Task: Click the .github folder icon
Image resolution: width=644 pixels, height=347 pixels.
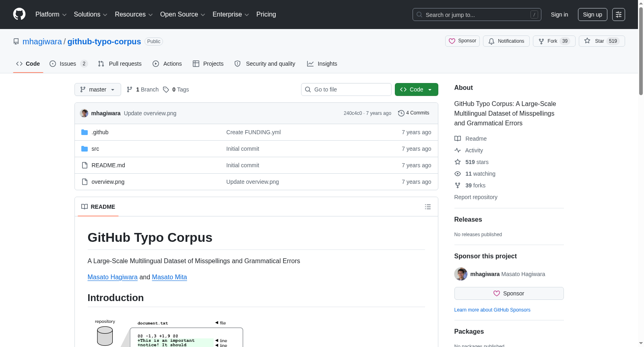Action: point(85,132)
